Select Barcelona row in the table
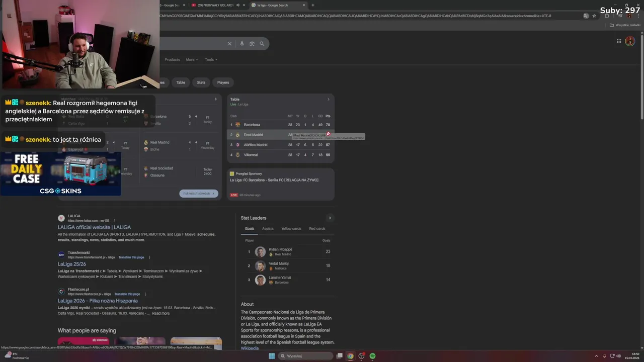The width and height of the screenshot is (644, 362). pos(281,124)
